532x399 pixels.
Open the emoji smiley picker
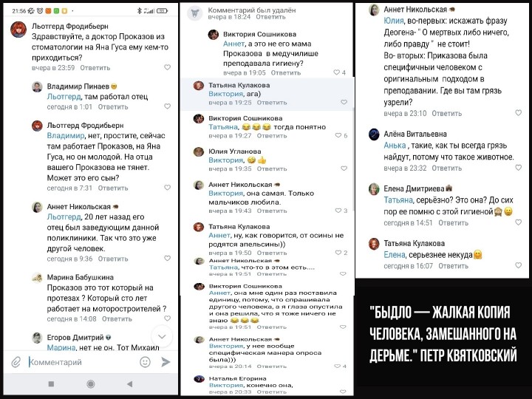(x=146, y=362)
